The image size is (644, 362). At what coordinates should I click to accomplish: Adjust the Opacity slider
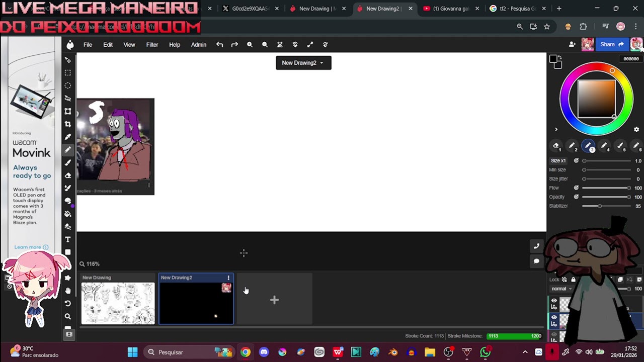(x=606, y=197)
